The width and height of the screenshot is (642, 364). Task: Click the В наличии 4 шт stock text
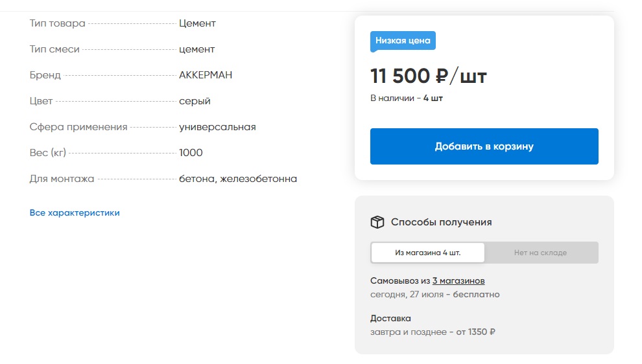click(x=407, y=98)
